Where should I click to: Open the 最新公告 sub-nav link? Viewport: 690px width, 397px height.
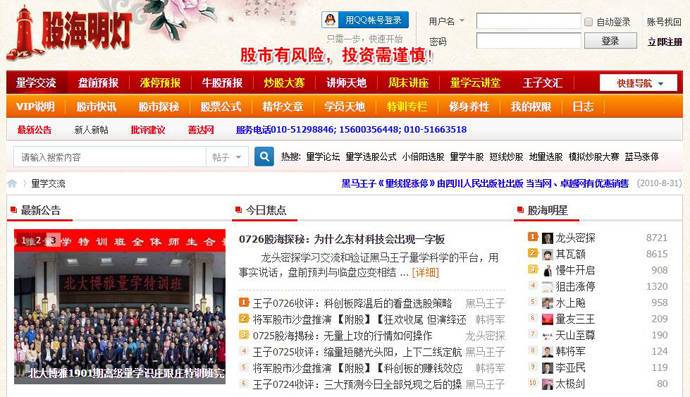coord(34,130)
